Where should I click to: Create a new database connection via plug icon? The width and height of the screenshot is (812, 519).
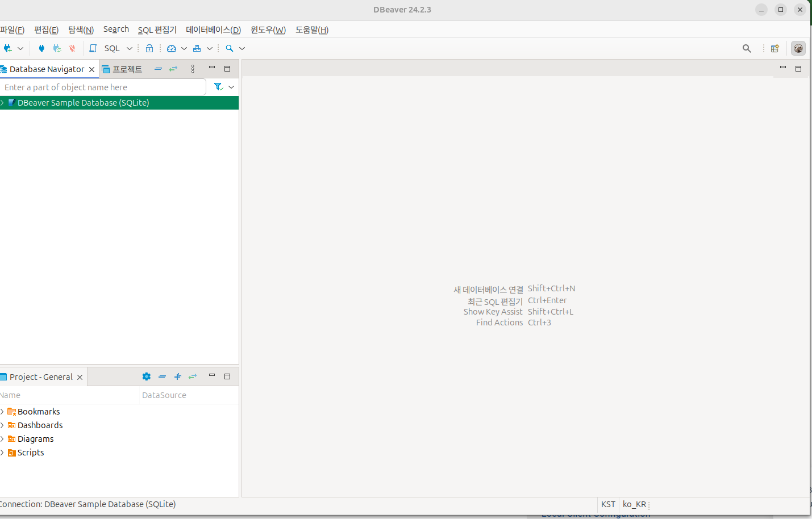(x=8, y=48)
